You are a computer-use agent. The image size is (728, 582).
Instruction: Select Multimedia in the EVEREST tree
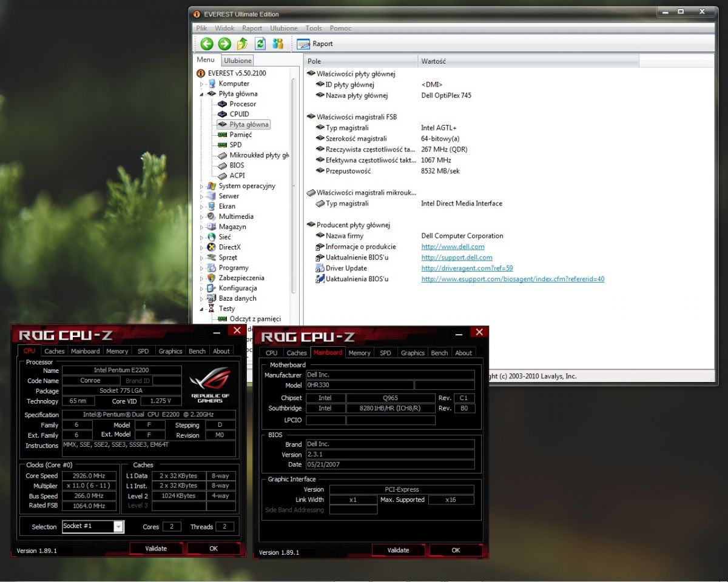236,216
